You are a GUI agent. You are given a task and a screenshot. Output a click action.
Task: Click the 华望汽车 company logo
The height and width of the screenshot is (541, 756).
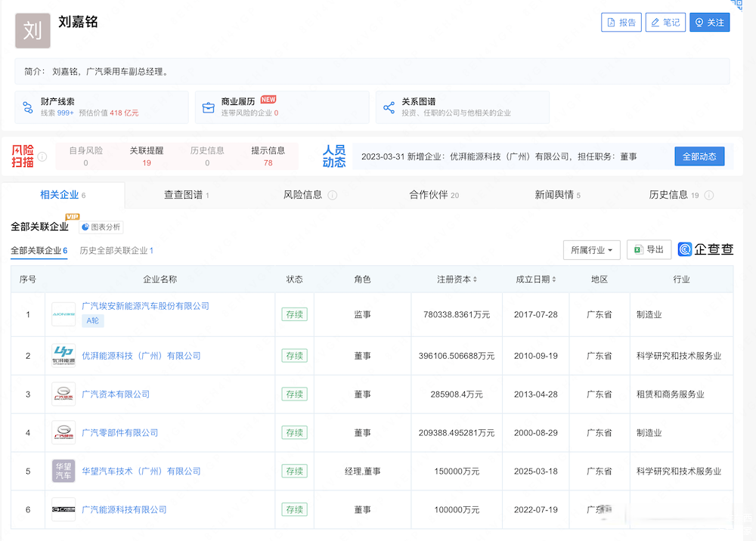(64, 471)
